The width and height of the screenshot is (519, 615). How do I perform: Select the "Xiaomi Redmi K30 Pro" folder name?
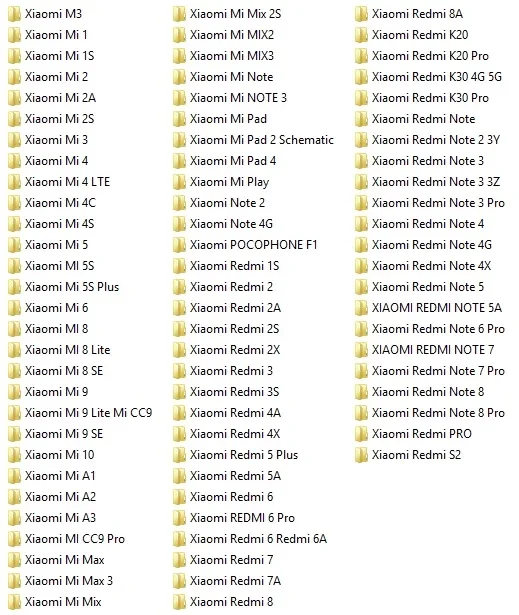(x=430, y=98)
